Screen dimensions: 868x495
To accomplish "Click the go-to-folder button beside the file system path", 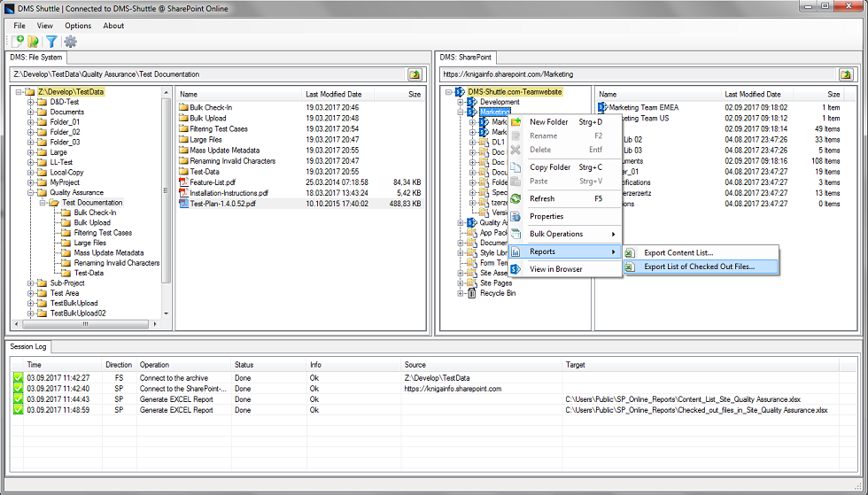I will tap(415, 74).
